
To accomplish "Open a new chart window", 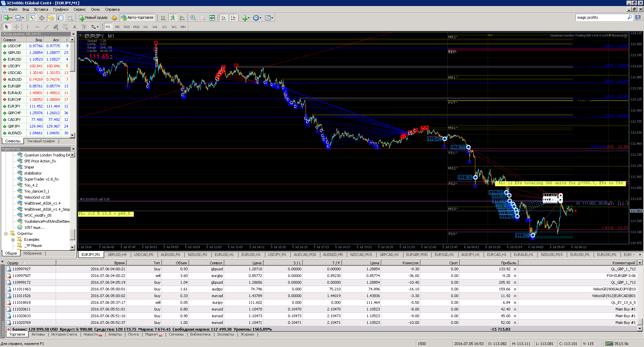I will point(6,18).
